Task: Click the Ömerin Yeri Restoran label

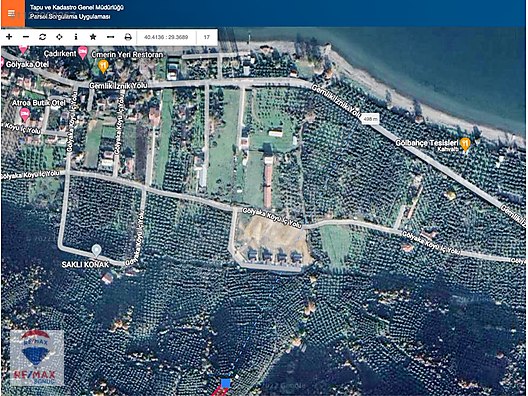Action: tap(127, 55)
